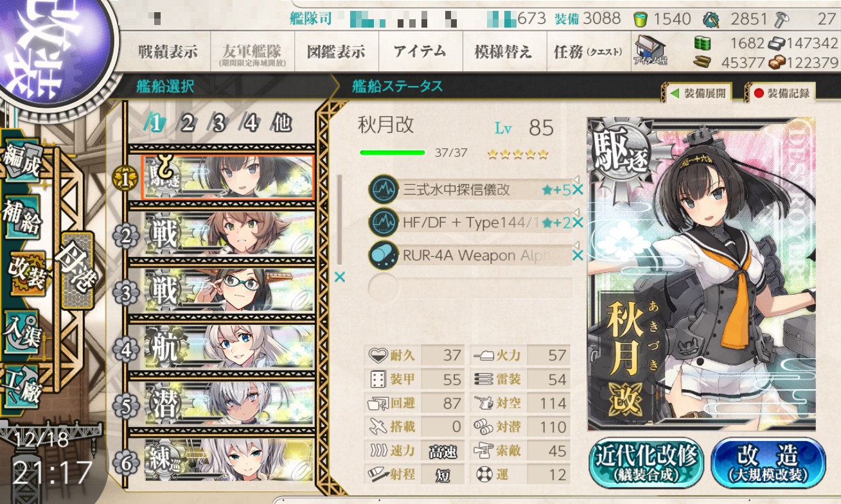841x504 pixels.
Task: Switch to the 他 ship list tab
Action: pos(282,123)
